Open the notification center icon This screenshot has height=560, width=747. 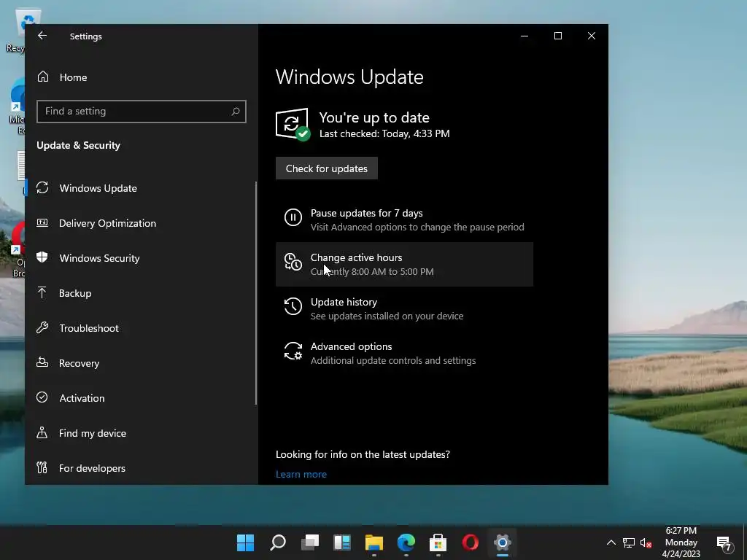tap(724, 542)
